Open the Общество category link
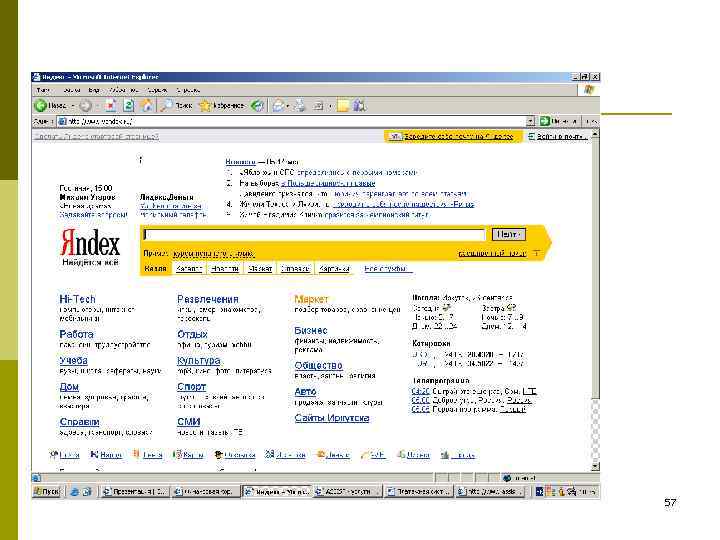Image resolution: width=720 pixels, height=540 pixels. click(x=318, y=366)
